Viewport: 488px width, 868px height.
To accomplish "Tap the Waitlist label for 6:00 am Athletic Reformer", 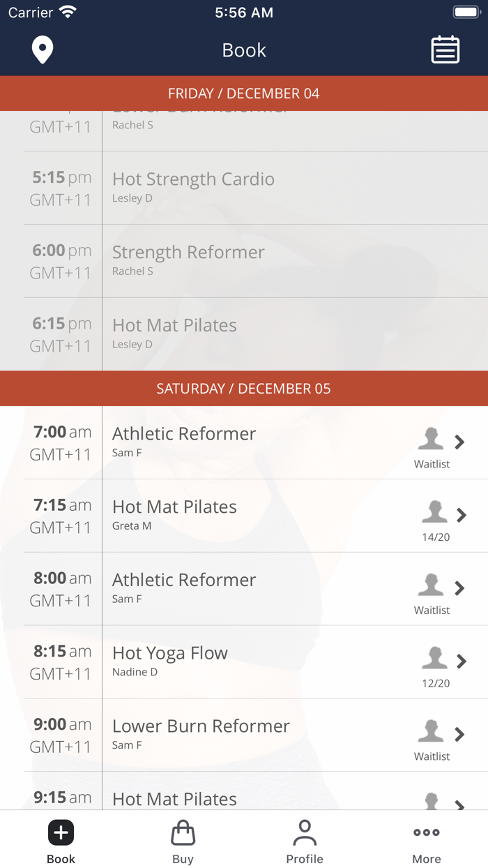I will pos(432,463).
